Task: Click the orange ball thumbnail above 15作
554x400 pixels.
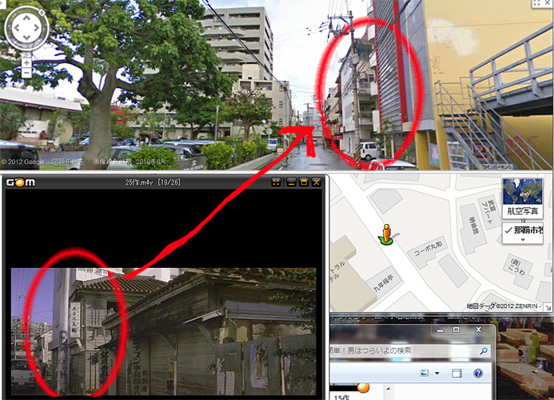Action: pos(363,388)
